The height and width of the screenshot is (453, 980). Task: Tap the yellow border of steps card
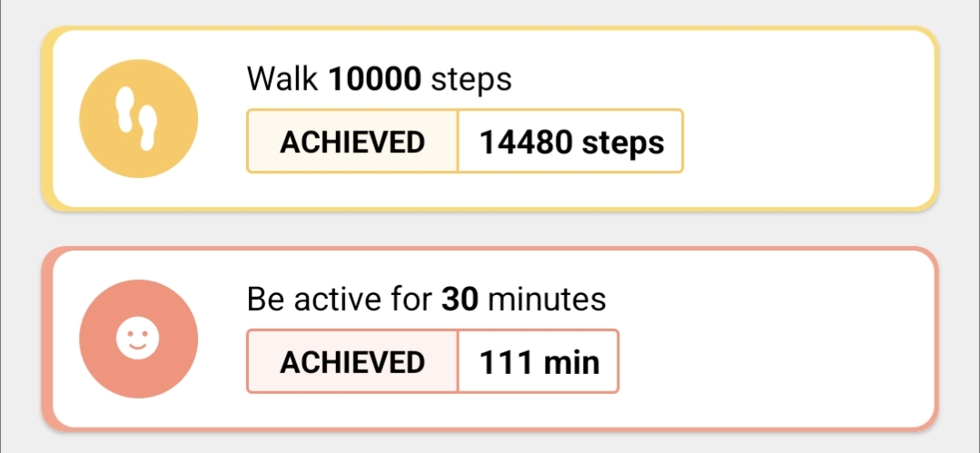490,31
